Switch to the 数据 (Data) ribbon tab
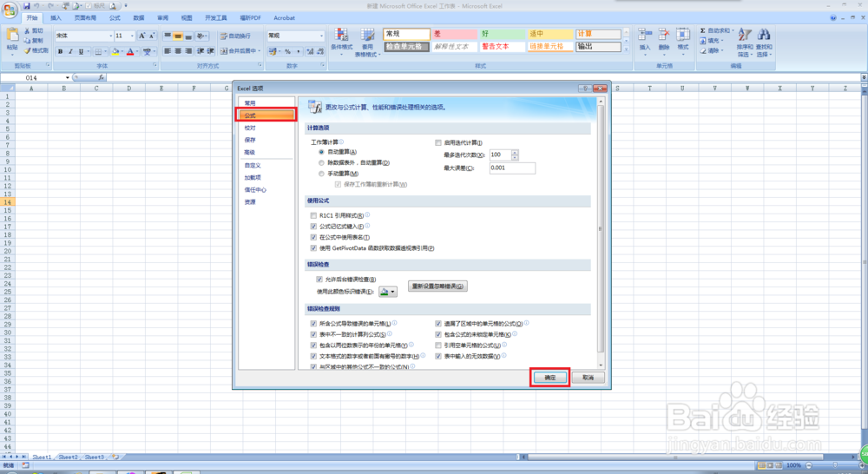 [139, 17]
